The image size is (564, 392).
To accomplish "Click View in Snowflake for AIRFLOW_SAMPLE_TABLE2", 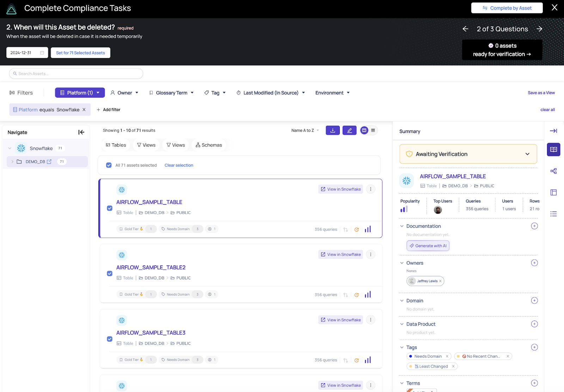I will (x=341, y=254).
